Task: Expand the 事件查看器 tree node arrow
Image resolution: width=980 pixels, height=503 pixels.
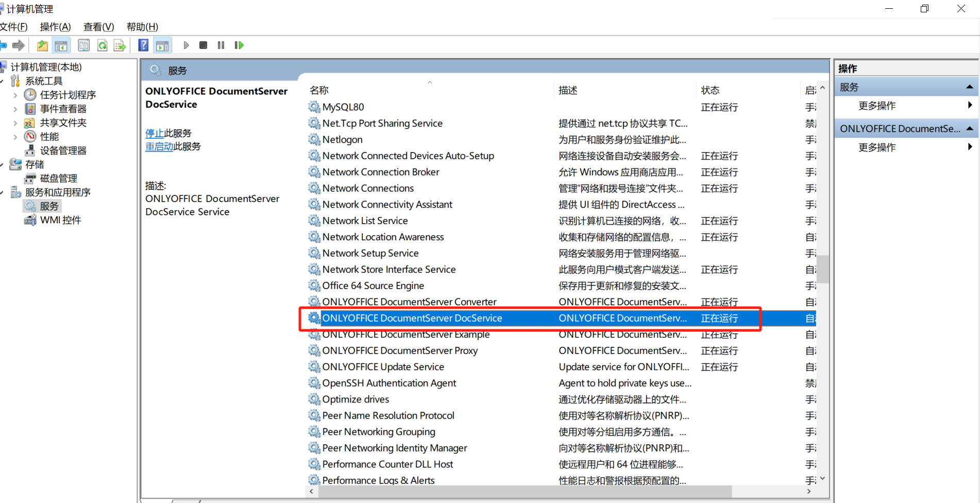Action: click(x=15, y=109)
